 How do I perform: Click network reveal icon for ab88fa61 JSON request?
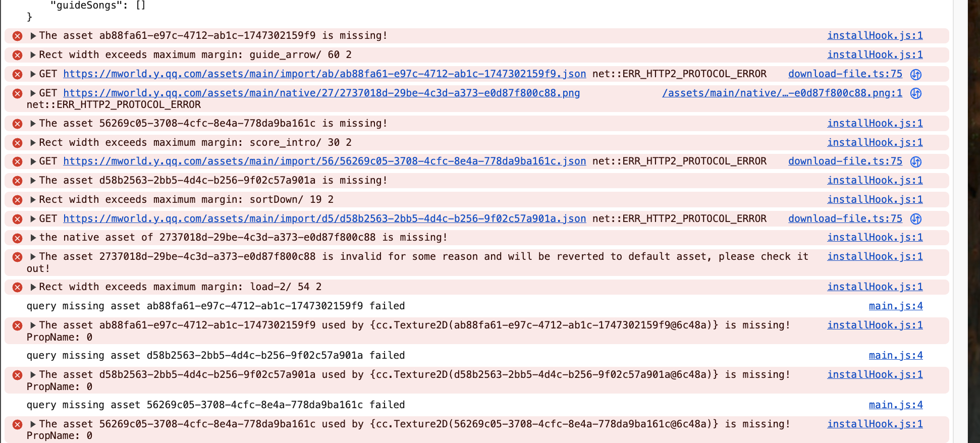[916, 75]
